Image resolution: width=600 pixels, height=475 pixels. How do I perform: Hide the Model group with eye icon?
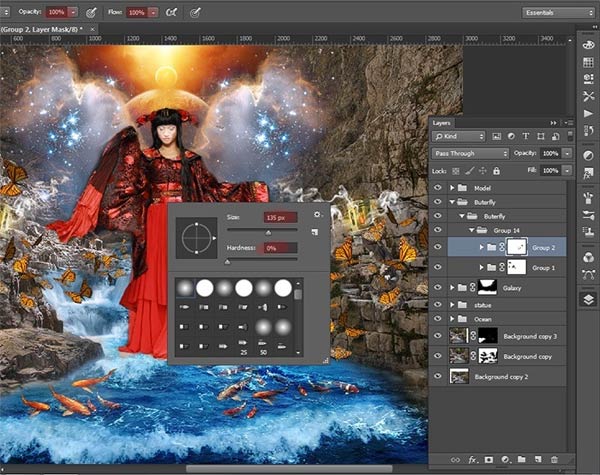[x=437, y=188]
